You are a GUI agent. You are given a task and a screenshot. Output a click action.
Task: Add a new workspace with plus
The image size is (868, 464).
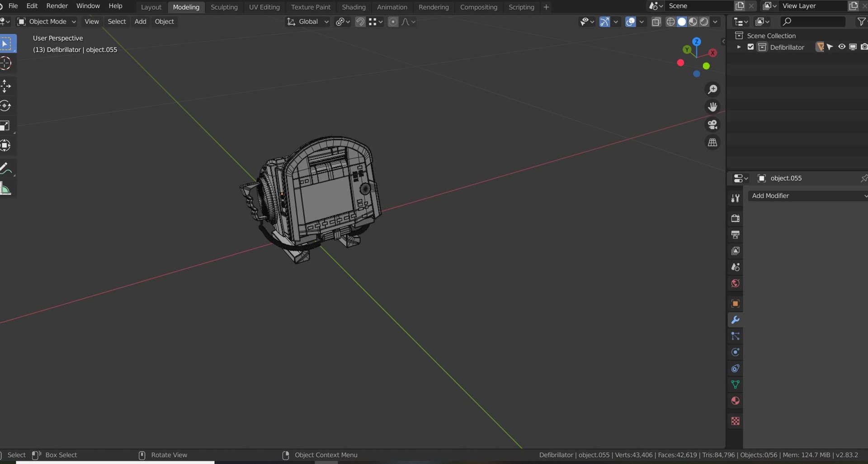click(x=546, y=7)
